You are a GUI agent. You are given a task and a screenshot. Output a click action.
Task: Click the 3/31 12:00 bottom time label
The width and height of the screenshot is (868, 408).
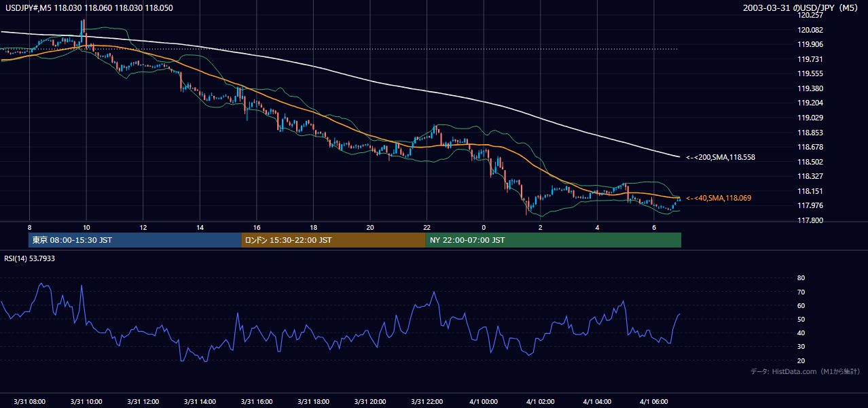[x=143, y=402]
